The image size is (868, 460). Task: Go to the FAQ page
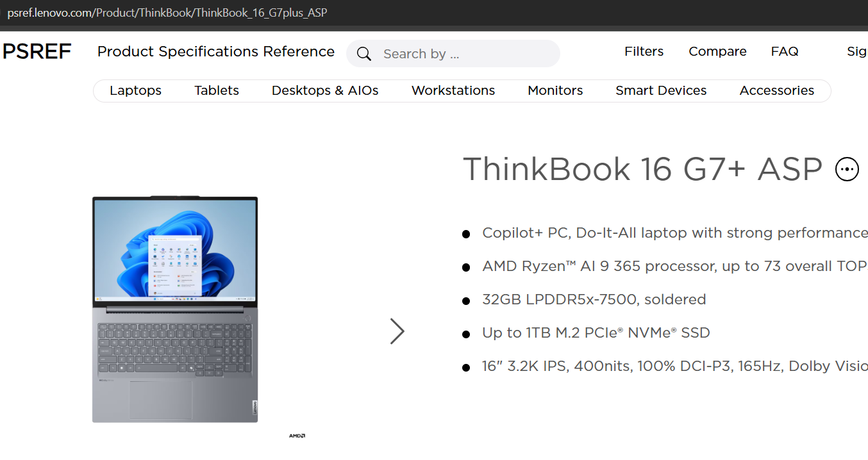[x=785, y=51]
